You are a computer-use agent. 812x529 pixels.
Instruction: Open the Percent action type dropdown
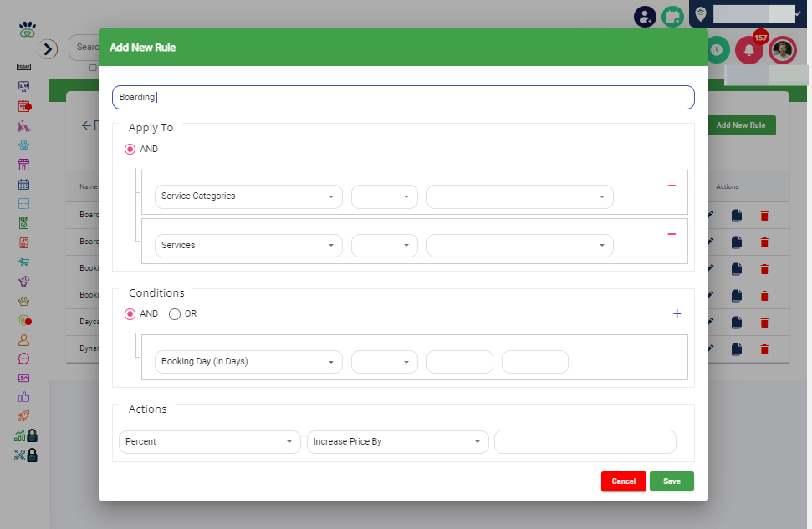click(x=210, y=442)
